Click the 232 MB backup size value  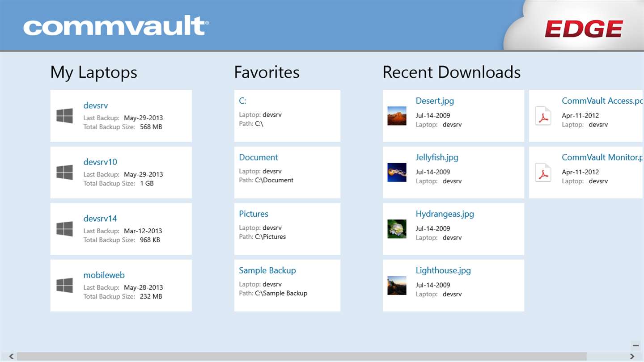151,296
